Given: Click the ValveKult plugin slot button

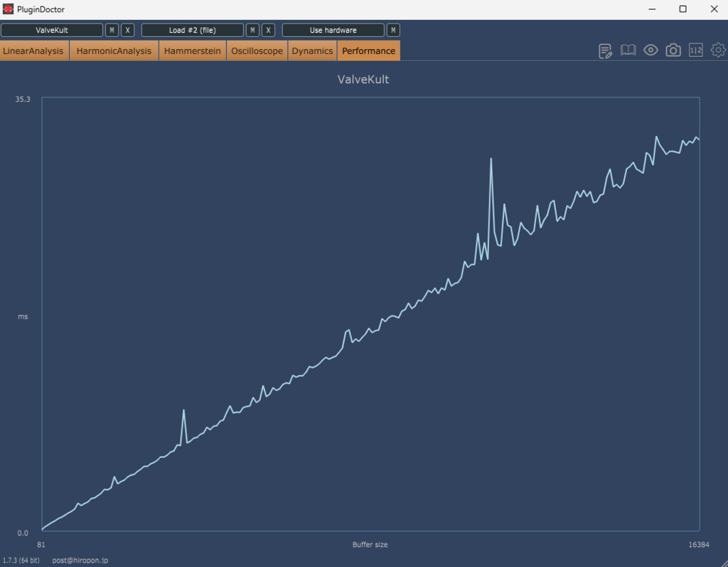Looking at the screenshot, I should pyautogui.click(x=51, y=30).
